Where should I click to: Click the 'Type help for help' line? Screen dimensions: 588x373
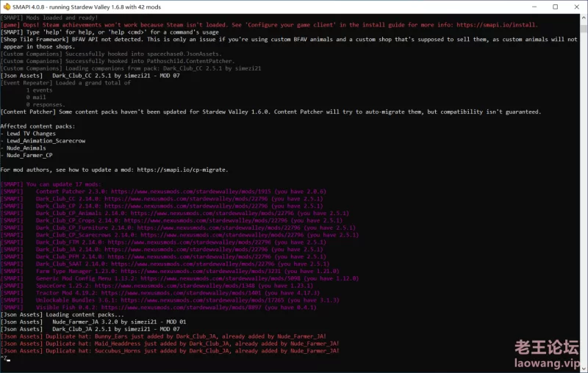click(x=110, y=32)
